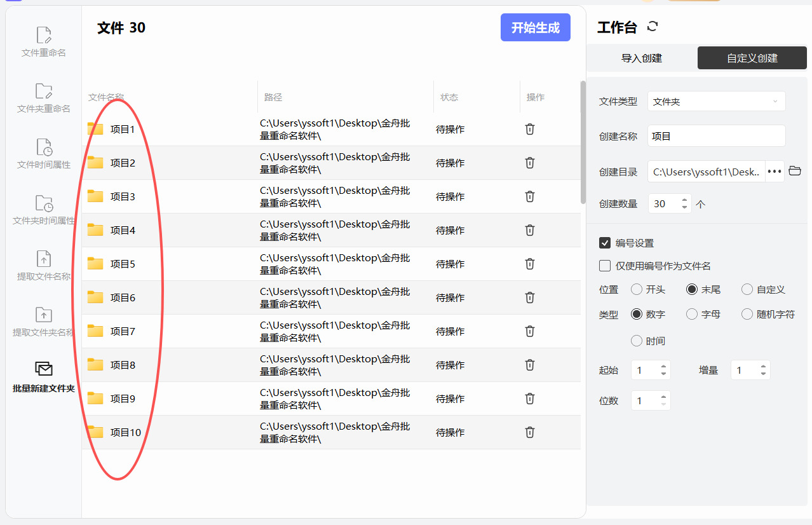Click the folder icon of 项目10

coord(95,432)
